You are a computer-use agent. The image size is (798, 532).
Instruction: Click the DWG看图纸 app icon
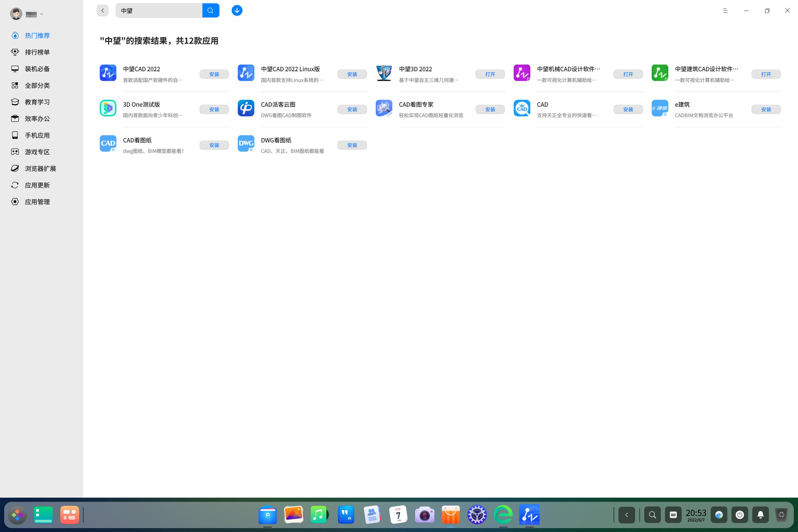point(246,144)
